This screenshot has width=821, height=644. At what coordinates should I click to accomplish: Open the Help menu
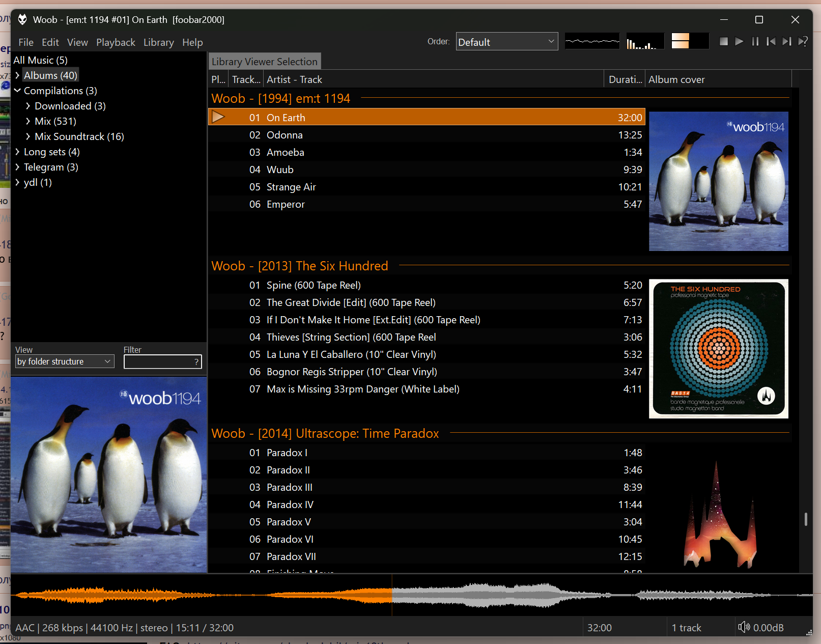pyautogui.click(x=192, y=42)
